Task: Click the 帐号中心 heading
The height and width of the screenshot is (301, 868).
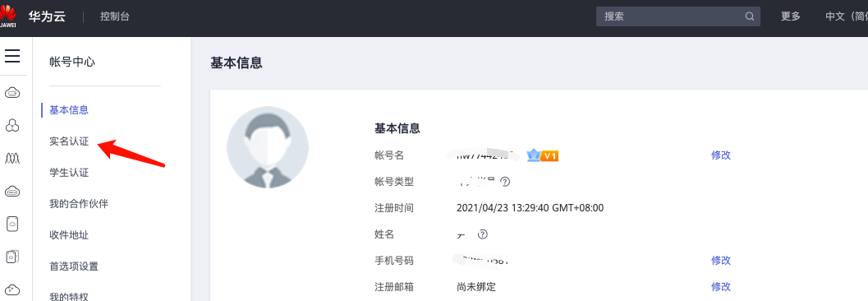Action: coord(72,62)
